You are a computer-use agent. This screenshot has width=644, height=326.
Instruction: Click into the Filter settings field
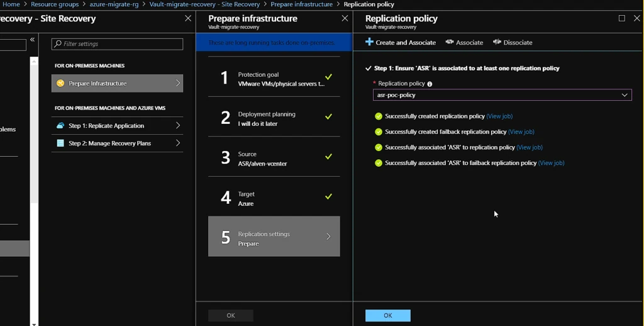tap(117, 44)
